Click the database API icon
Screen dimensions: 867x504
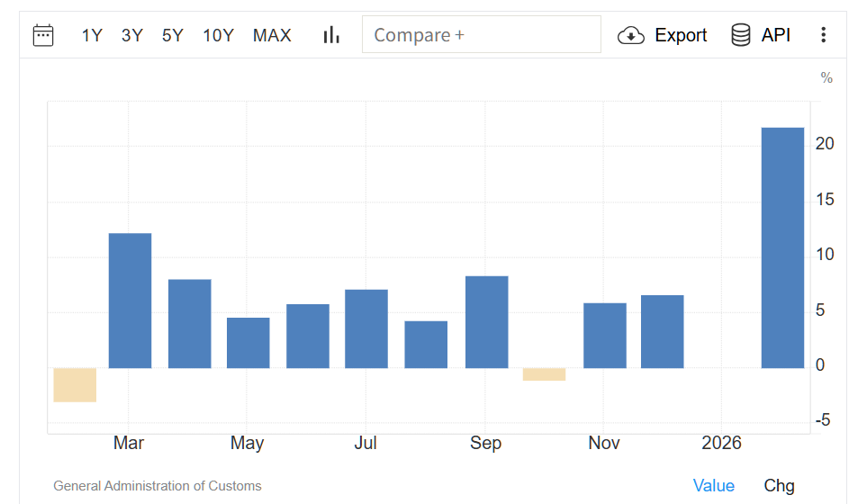741,35
